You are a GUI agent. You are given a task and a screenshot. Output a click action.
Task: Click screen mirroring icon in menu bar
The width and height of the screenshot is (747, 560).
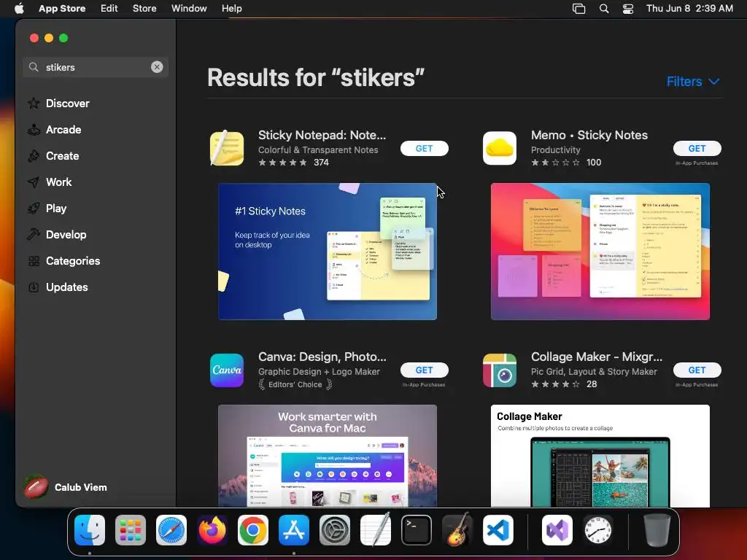(578, 8)
